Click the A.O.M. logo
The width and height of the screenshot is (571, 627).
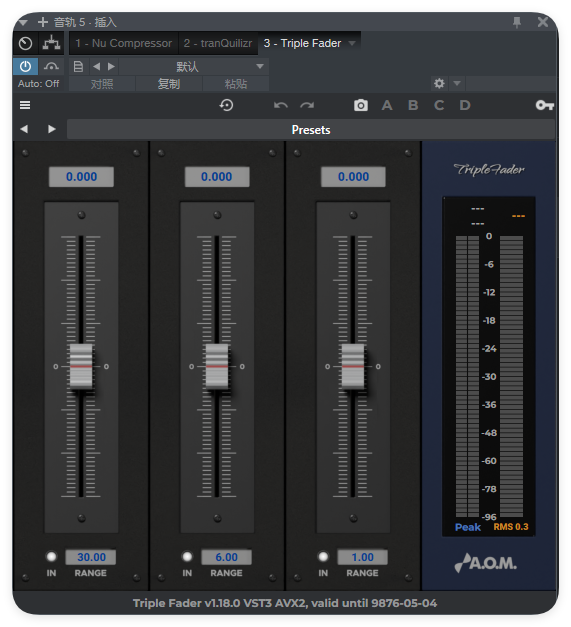click(486, 563)
